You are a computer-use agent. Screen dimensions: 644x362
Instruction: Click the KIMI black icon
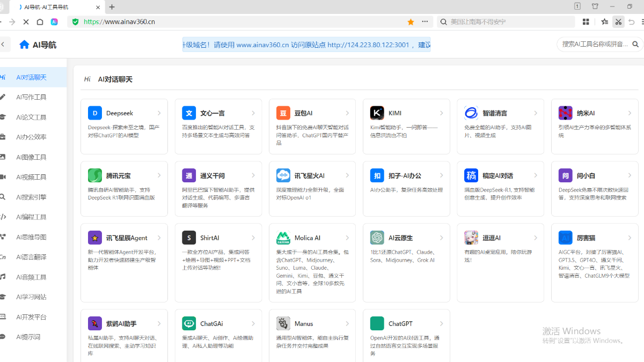coord(377,113)
